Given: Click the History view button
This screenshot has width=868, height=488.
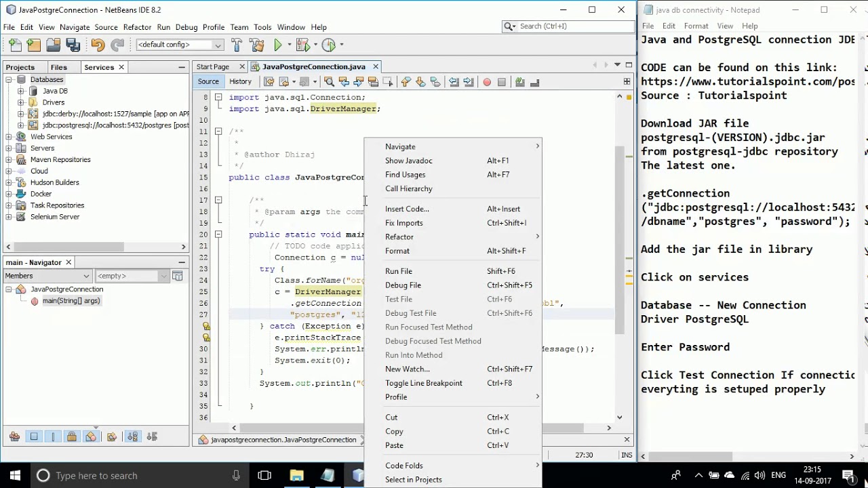Looking at the screenshot, I should [x=240, y=81].
